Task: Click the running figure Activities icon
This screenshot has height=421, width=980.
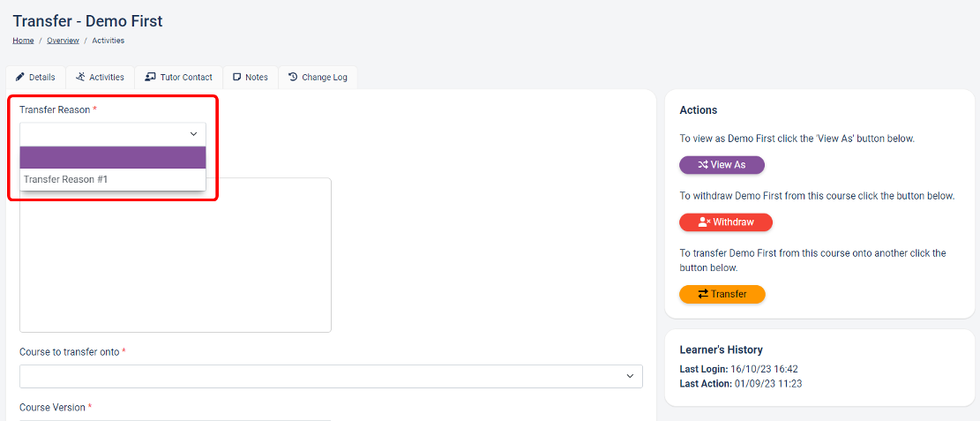Action: tap(80, 78)
